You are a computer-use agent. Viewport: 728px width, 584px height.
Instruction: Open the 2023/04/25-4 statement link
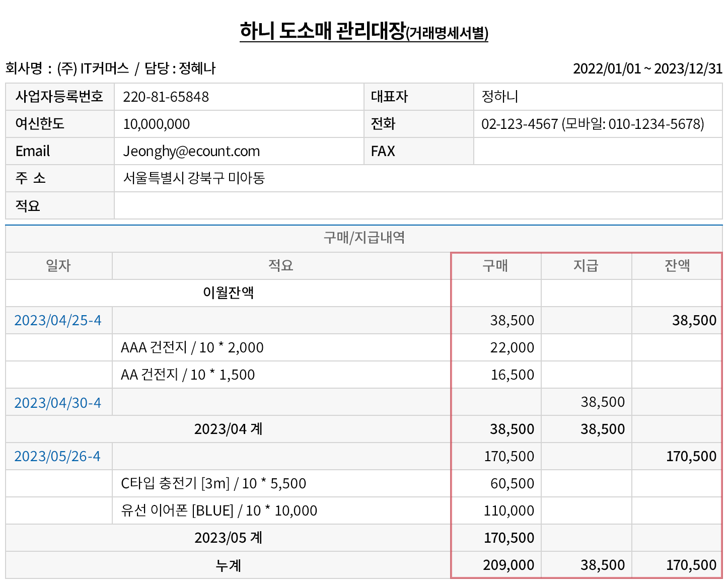point(57,320)
